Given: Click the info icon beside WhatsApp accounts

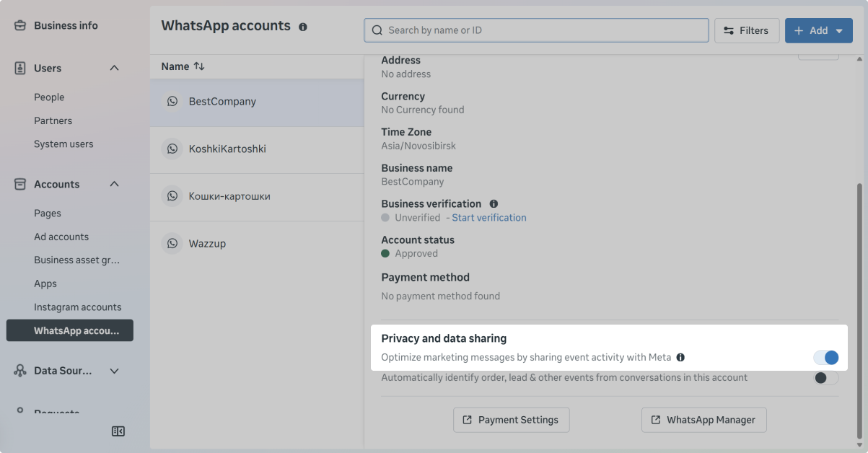Looking at the screenshot, I should coord(303,27).
